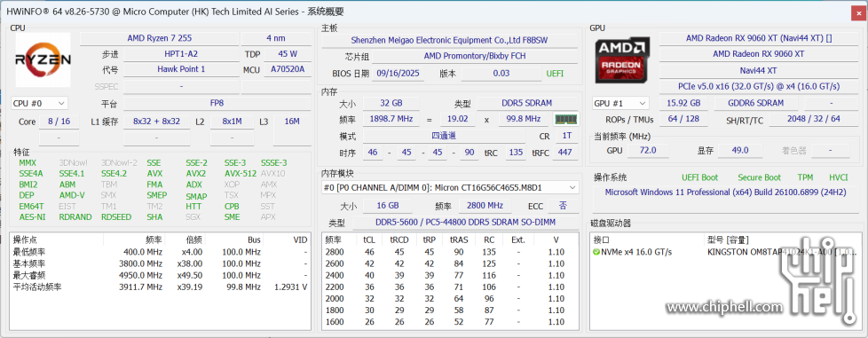Click the tRAS column header
The image size is (868, 338).
[x=458, y=240]
